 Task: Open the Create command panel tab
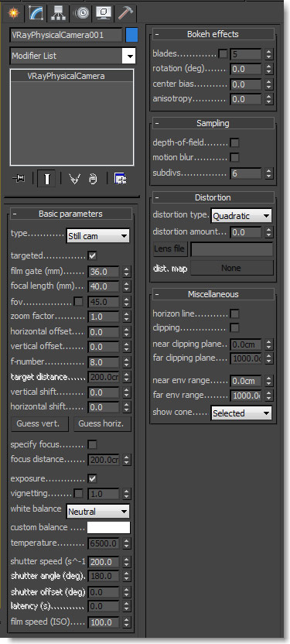(x=14, y=12)
